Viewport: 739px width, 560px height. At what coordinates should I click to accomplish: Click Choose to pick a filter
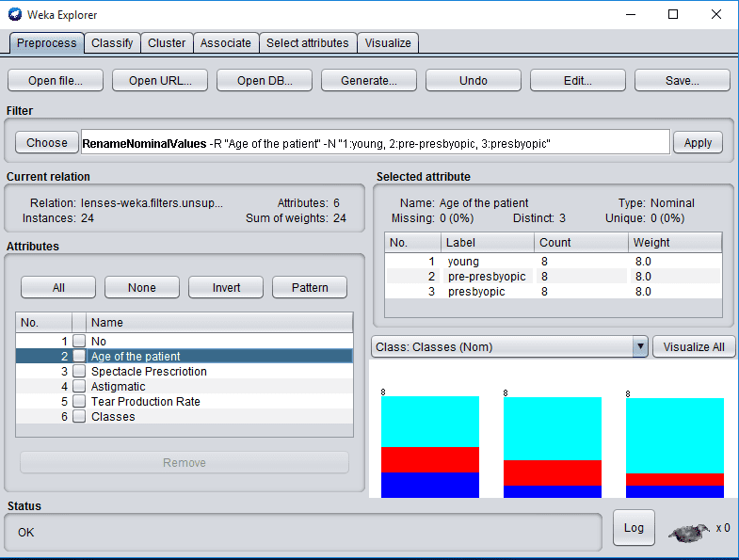point(47,143)
